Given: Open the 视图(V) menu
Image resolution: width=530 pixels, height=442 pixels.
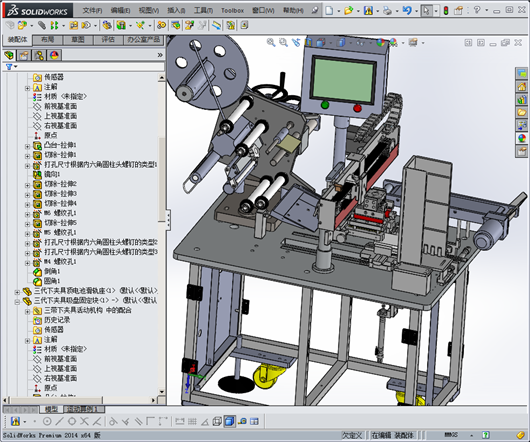Looking at the screenshot, I should [x=149, y=10].
